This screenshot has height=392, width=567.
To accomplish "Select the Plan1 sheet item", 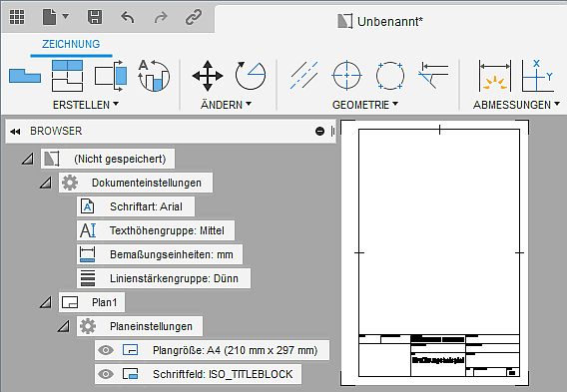I will (x=92, y=302).
